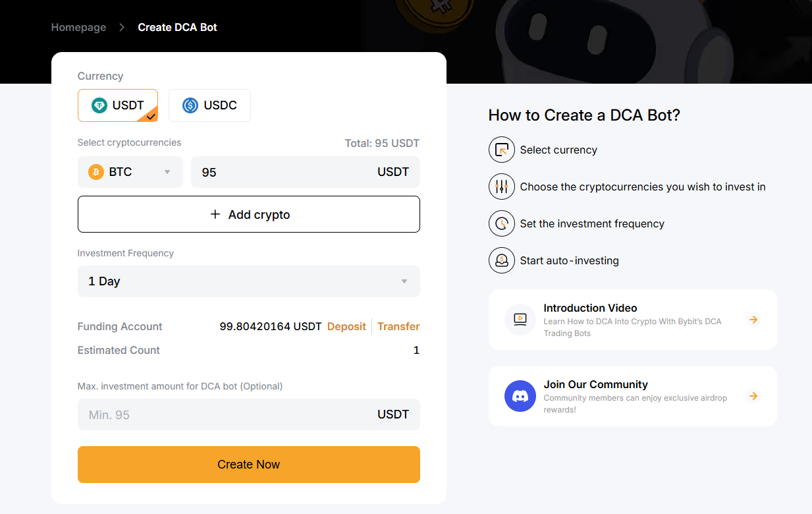
Task: Click the investment frequency clock icon
Action: click(x=501, y=223)
